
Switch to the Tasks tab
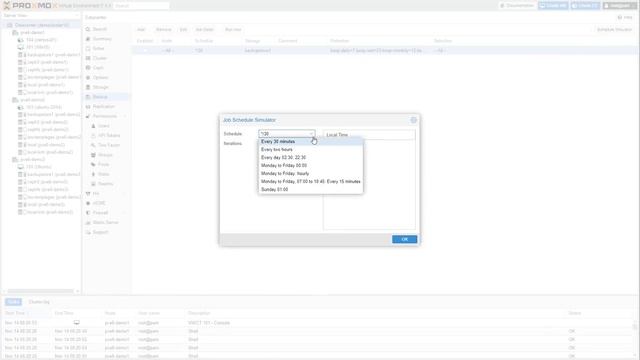[x=13, y=302]
